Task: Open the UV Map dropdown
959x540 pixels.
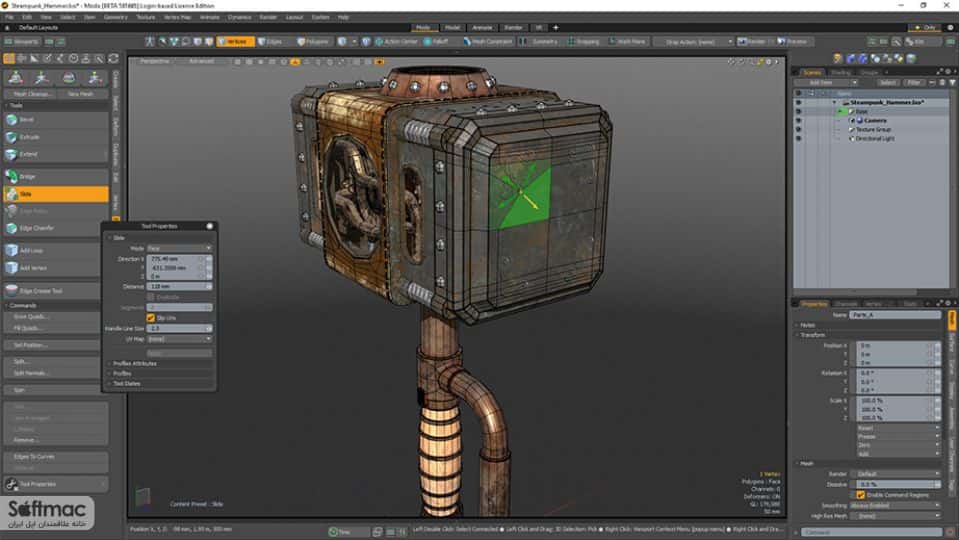Action: pos(179,339)
